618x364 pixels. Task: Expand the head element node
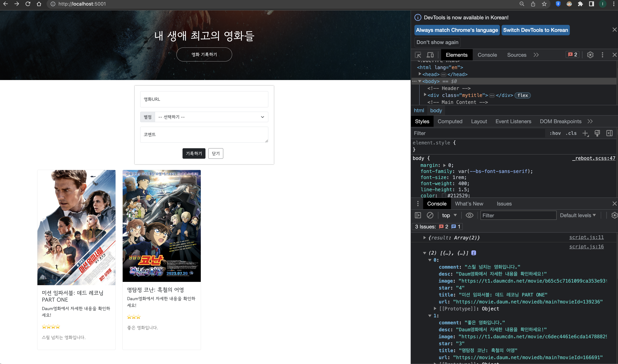point(420,74)
